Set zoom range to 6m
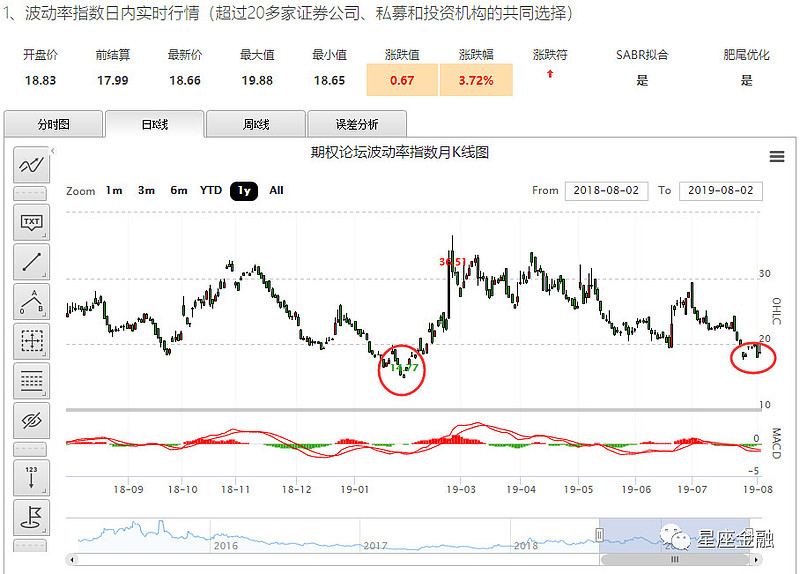 click(179, 191)
